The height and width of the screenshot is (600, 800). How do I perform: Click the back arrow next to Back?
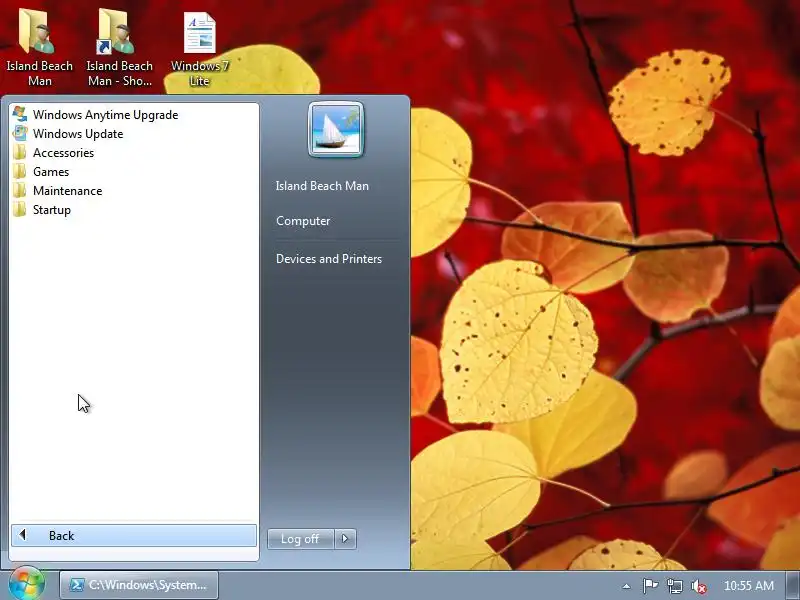pos(22,535)
